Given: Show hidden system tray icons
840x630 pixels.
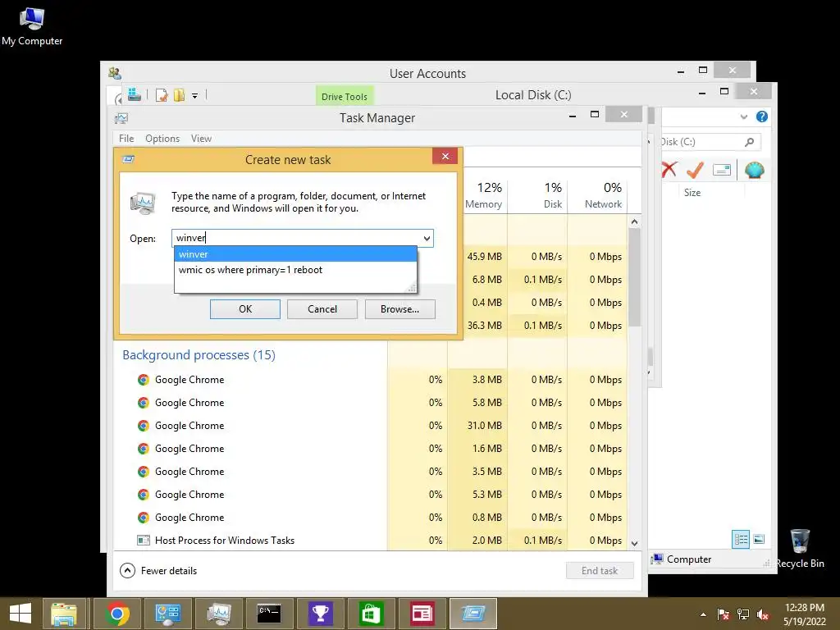Looking at the screenshot, I should [703, 614].
